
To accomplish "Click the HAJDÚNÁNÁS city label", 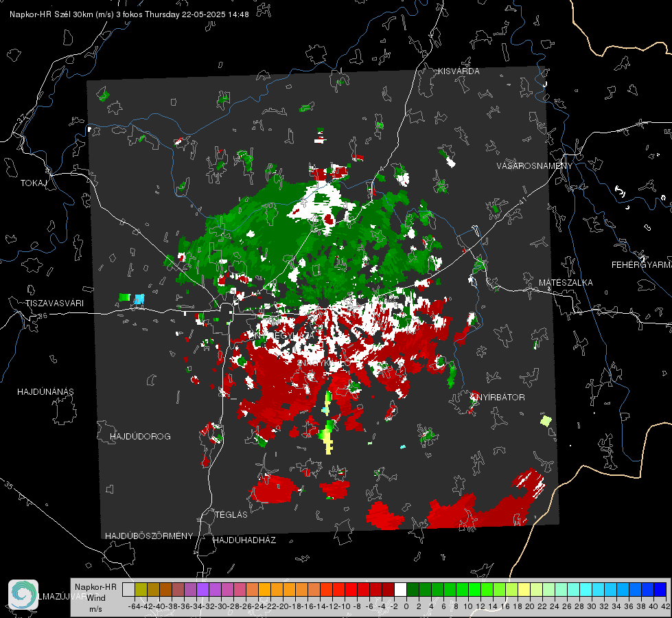I will pos(45,391).
